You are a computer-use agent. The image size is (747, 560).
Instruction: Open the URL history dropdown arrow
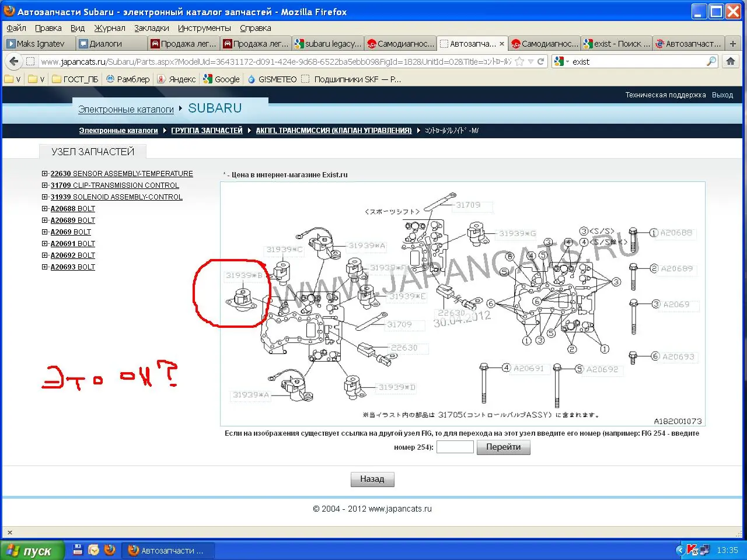click(530, 61)
